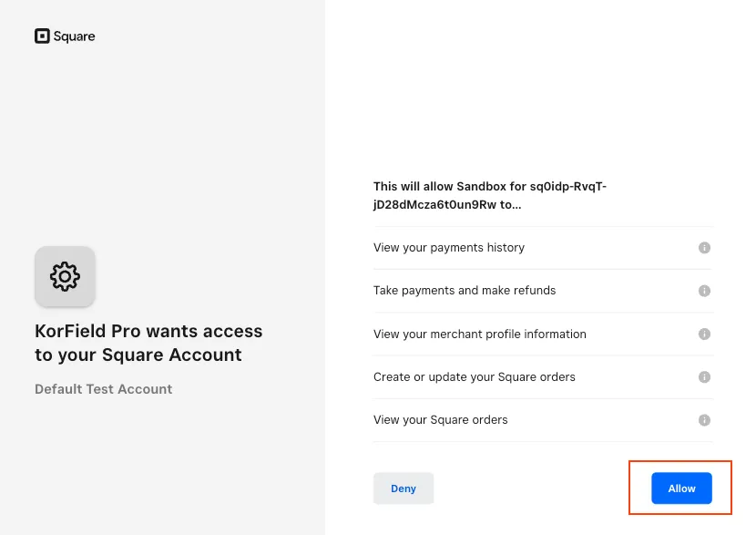The image size is (756, 535).
Task: Click the KorField Pro wants access heading
Action: tap(148, 343)
